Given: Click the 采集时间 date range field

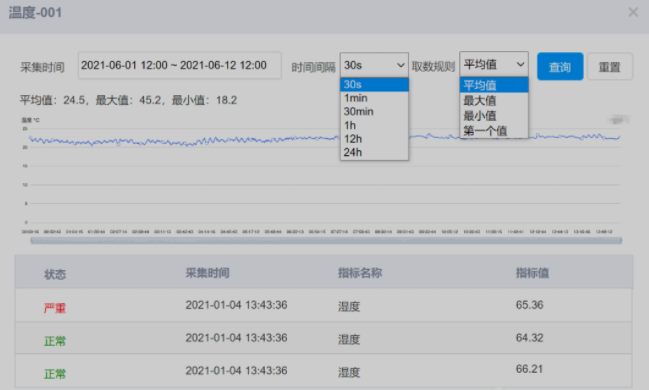Looking at the screenshot, I should tap(180, 65).
